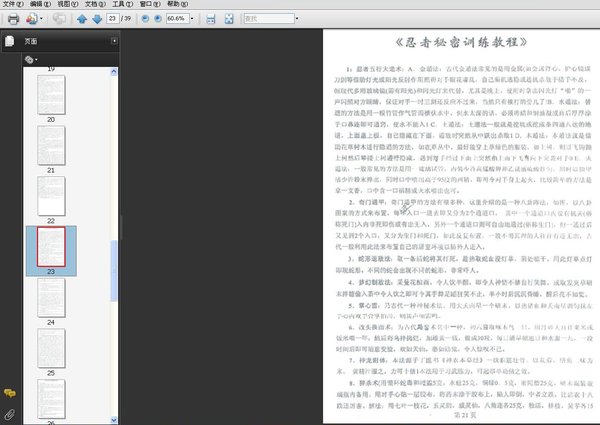
Task: Open the last menu in menu bar
Action: [x=178, y=4]
